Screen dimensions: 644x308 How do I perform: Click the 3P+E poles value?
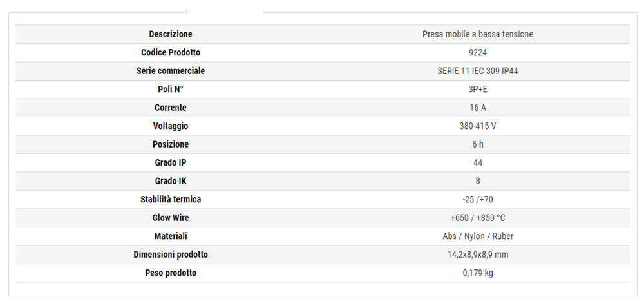[x=478, y=89]
